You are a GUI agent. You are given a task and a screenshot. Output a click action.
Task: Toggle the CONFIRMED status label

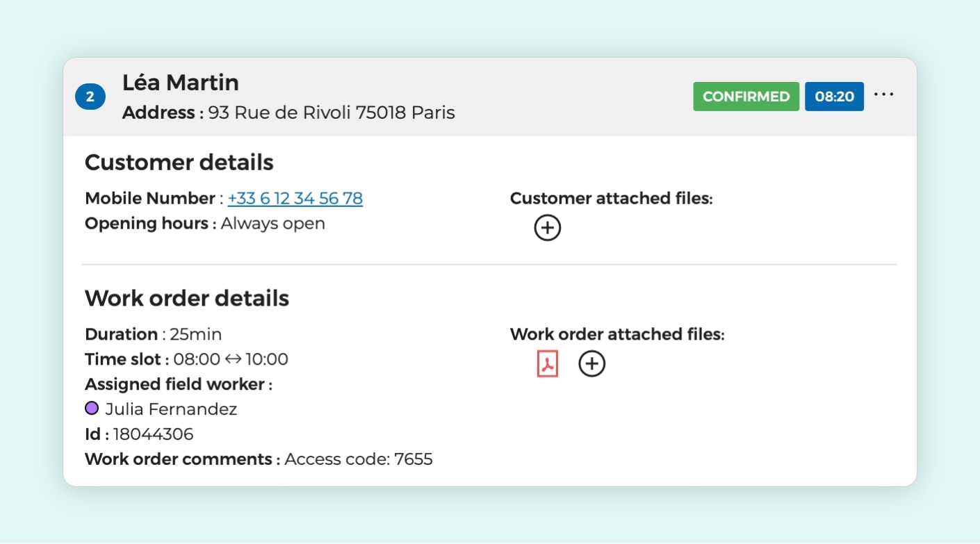click(x=746, y=97)
